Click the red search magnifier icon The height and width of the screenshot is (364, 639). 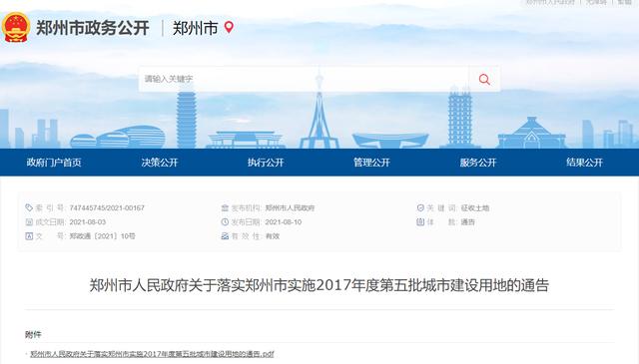pyautogui.click(x=484, y=79)
